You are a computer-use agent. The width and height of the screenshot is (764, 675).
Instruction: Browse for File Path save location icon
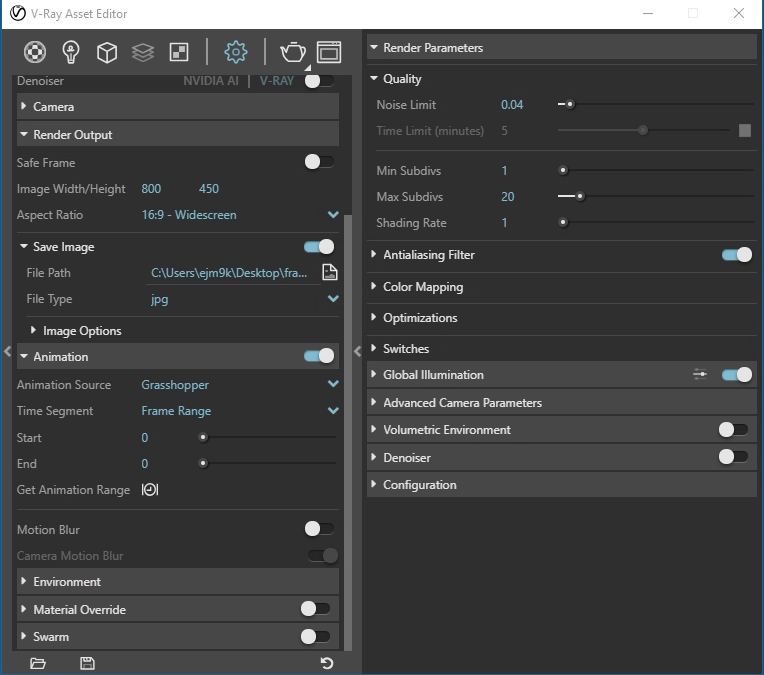(330, 272)
